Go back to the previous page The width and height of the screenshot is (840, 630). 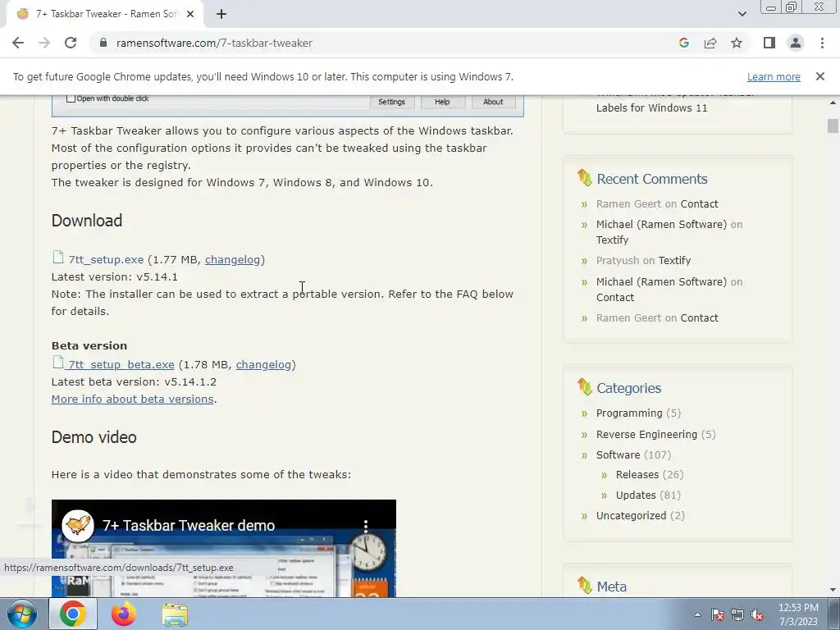point(18,43)
